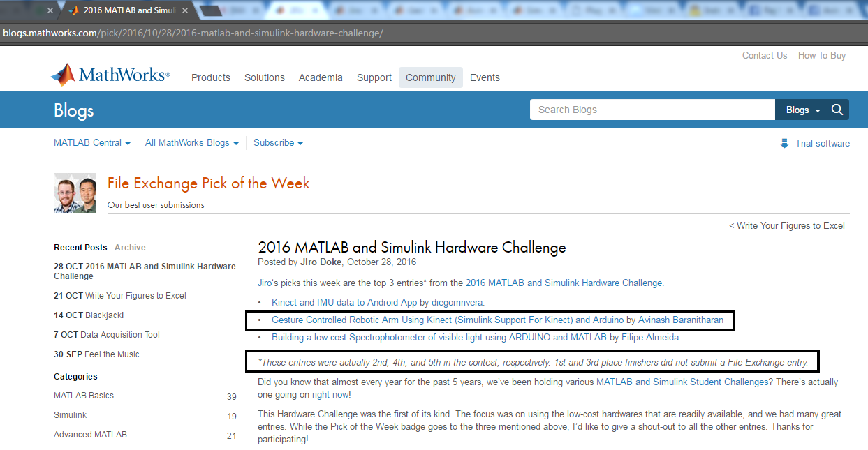
Task: Open 28 OCT Hardware Challenge recent post
Action: pos(145,271)
